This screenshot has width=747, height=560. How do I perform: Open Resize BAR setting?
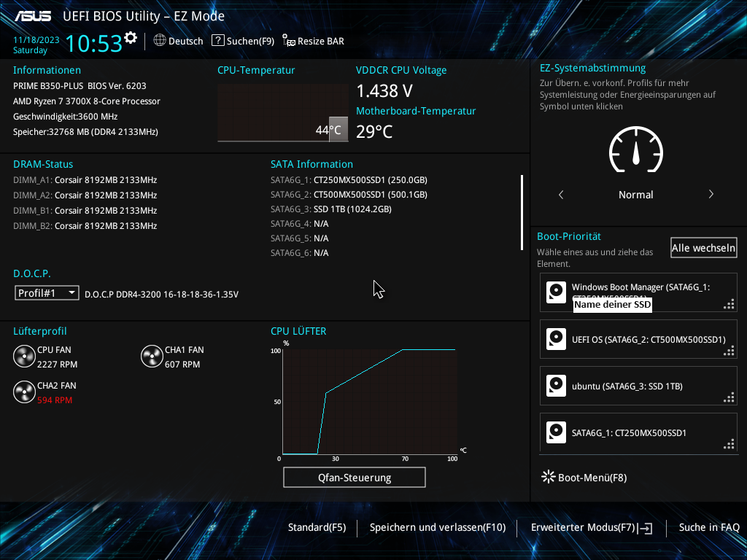(321, 41)
